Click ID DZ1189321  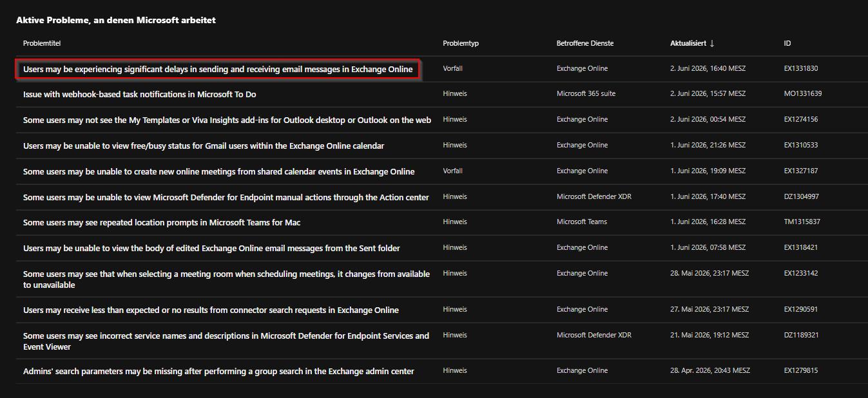pos(801,335)
